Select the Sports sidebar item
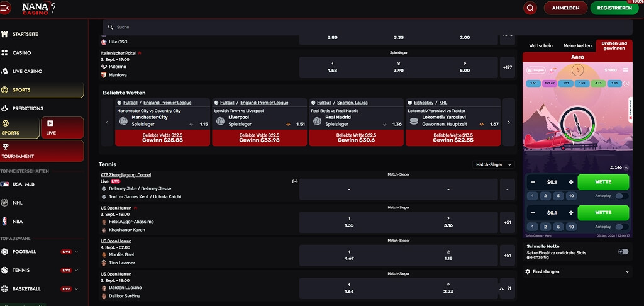 42,89
